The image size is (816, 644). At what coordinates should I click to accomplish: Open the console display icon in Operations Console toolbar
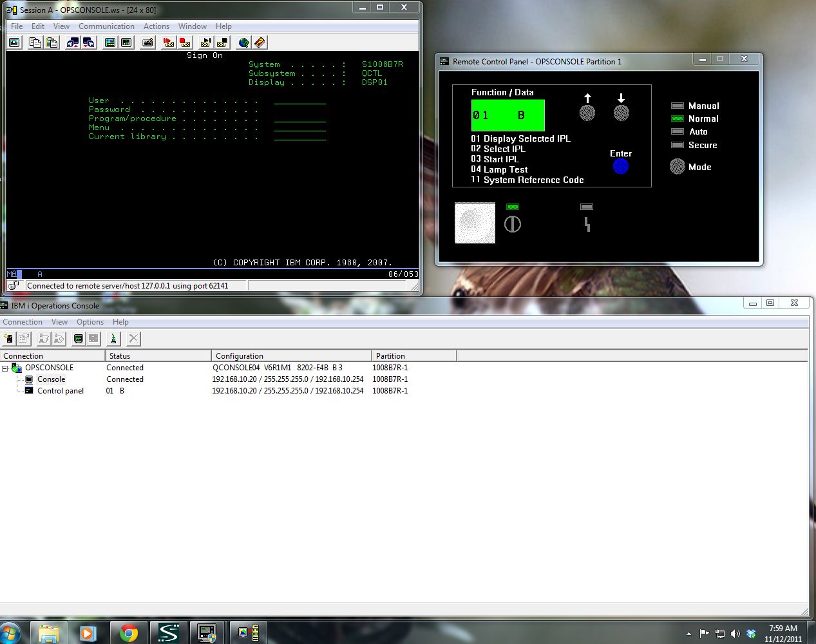[78, 339]
